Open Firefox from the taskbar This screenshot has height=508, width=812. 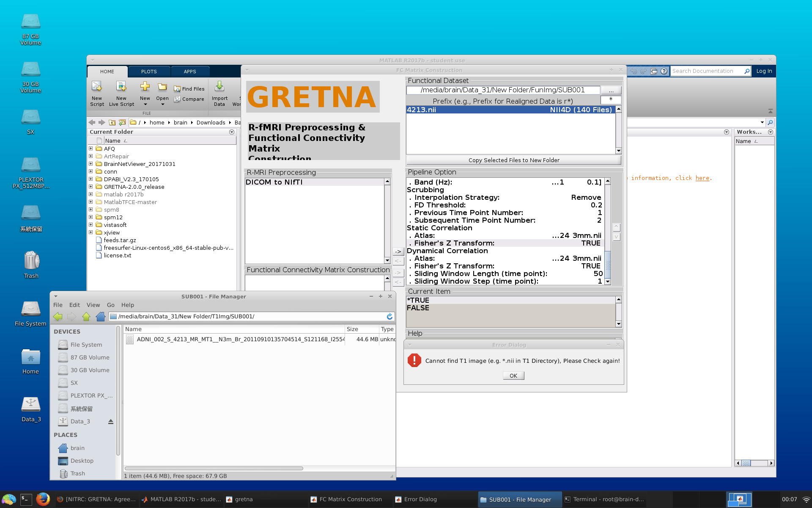click(x=43, y=500)
